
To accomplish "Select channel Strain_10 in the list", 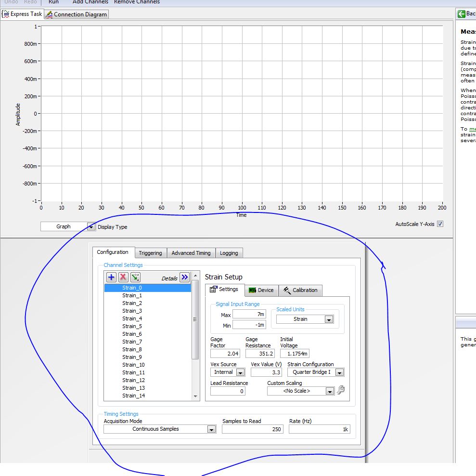I will (x=148, y=365).
